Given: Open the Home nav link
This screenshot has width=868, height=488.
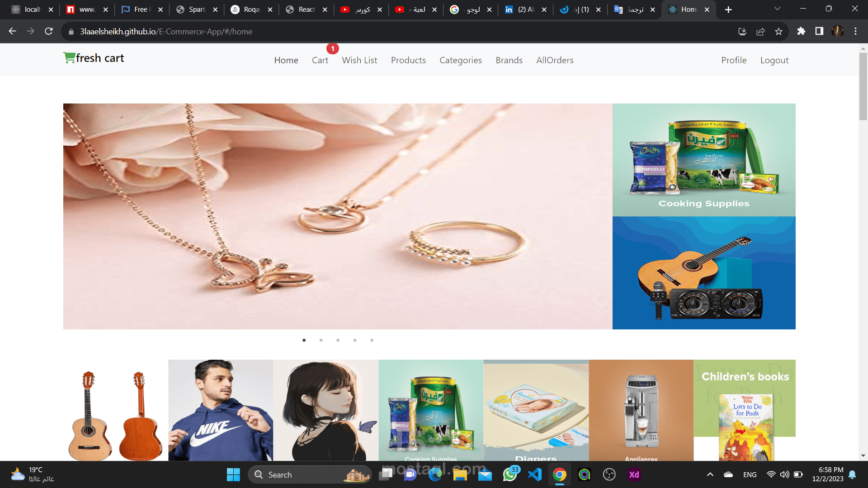Looking at the screenshot, I should pyautogui.click(x=286, y=60).
